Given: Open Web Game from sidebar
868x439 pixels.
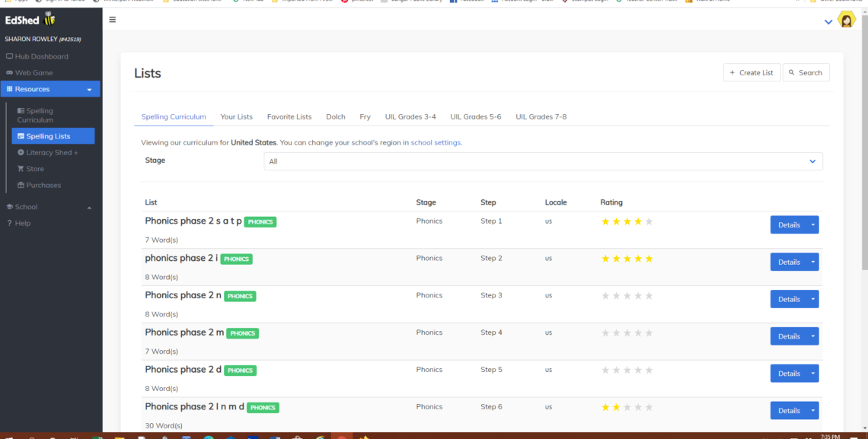Looking at the screenshot, I should pyautogui.click(x=30, y=72).
